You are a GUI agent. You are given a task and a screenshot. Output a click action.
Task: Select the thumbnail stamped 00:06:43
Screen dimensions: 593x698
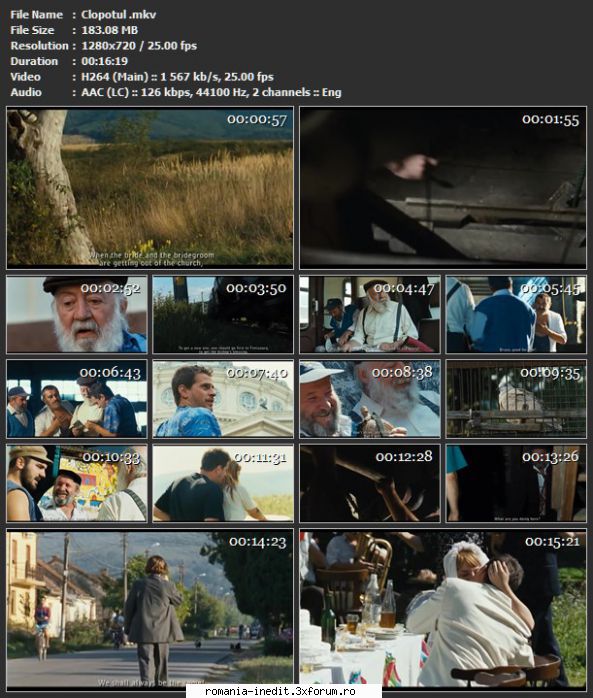click(x=77, y=399)
